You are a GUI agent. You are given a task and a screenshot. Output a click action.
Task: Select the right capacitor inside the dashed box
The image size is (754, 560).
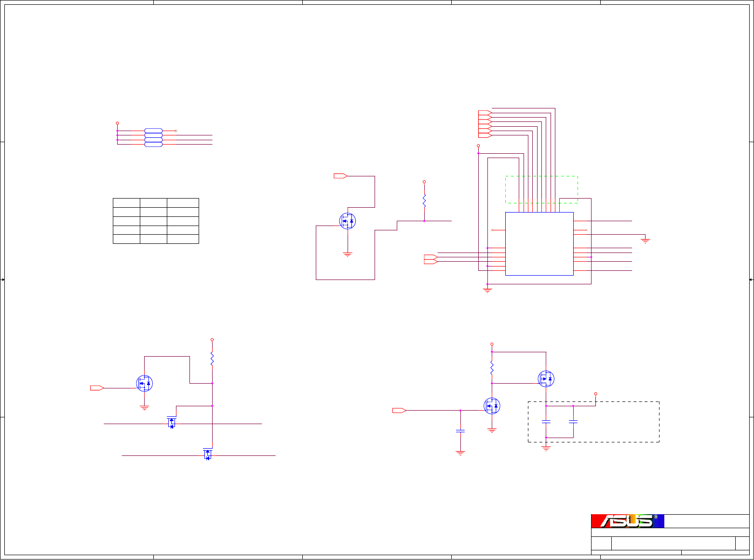(x=573, y=422)
